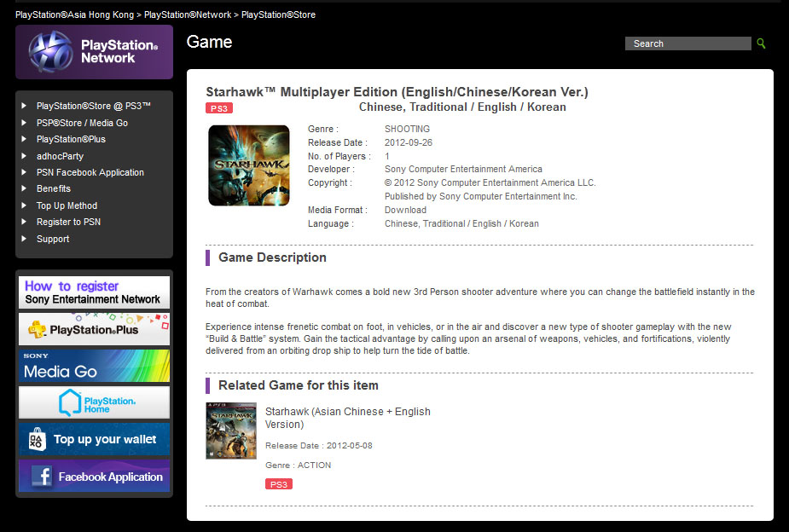Click the PS3 tag under the game title
789x532 pixels.
pyautogui.click(x=219, y=108)
